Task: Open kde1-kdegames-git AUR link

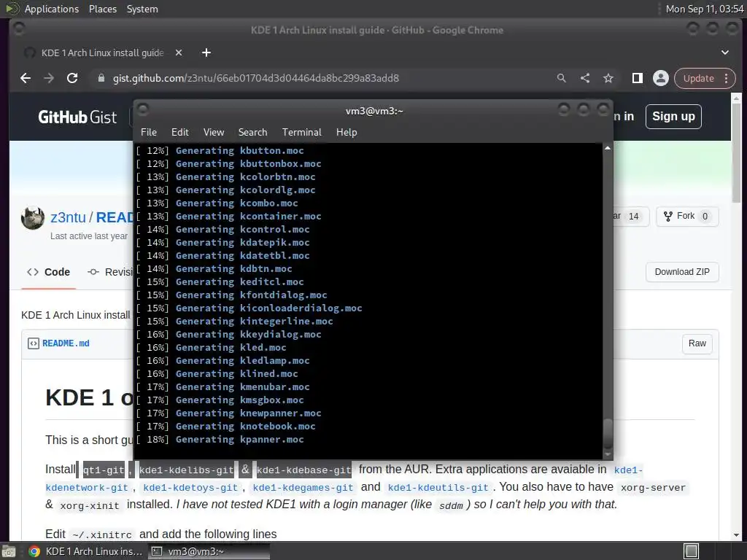Action: (x=303, y=488)
